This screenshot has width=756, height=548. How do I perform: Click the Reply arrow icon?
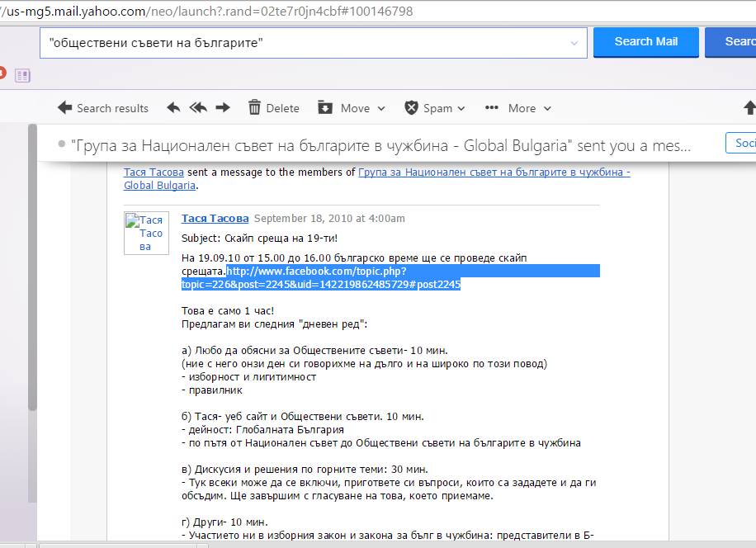click(x=173, y=108)
